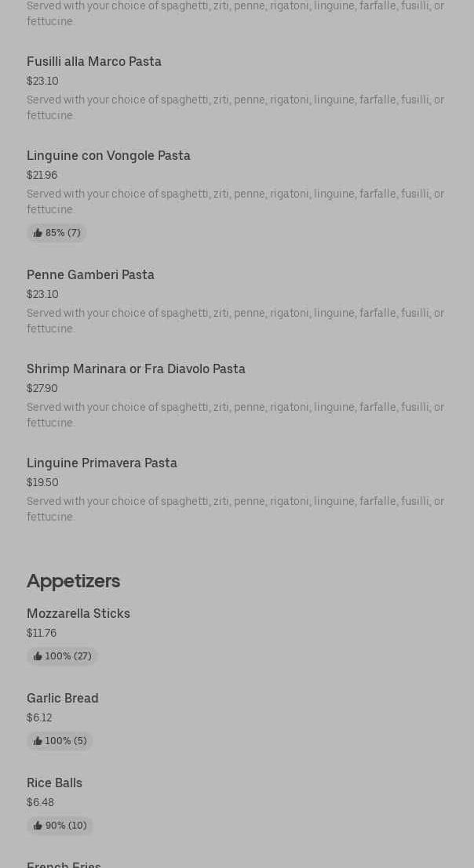This screenshot has height=868, width=474.
Task: Select the French Fries item
Action: [x=64, y=865]
